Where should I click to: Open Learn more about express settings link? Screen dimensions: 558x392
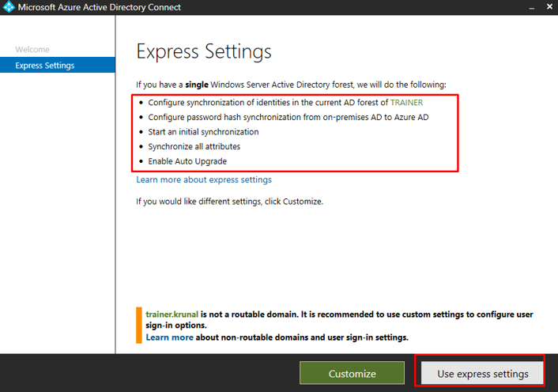(204, 179)
